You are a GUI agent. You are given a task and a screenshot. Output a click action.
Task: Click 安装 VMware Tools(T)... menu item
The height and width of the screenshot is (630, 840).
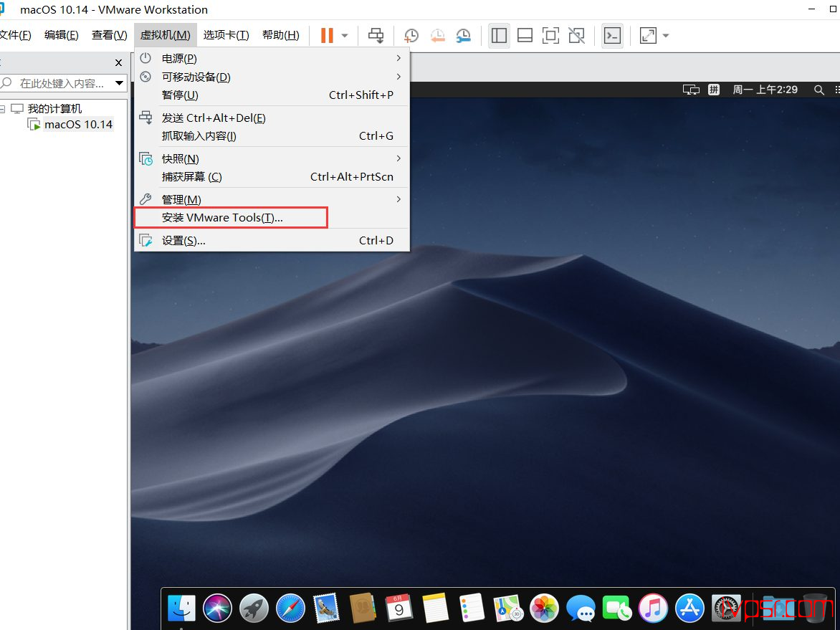pyautogui.click(x=272, y=217)
